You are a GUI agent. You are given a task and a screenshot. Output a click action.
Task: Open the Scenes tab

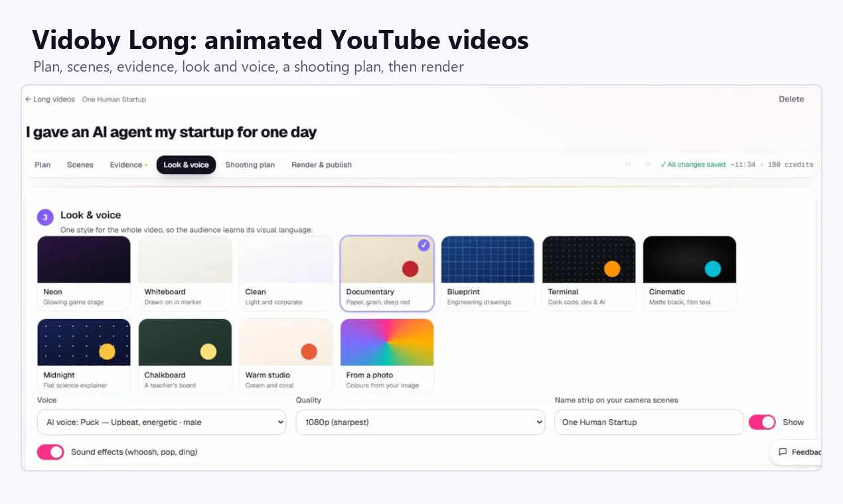tap(80, 165)
